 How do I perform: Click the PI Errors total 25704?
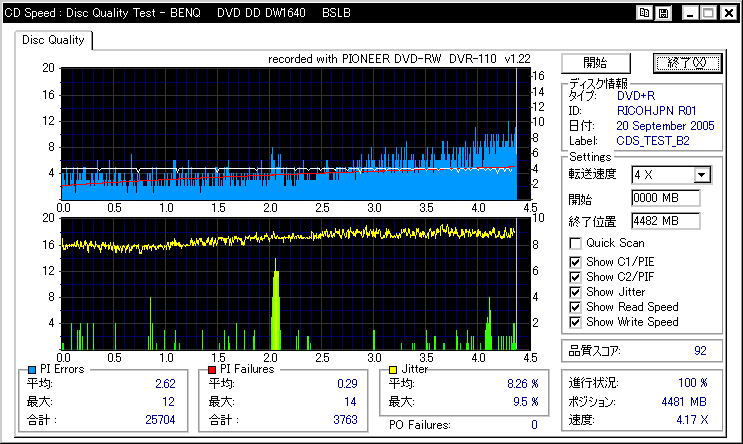pyautogui.click(x=160, y=420)
